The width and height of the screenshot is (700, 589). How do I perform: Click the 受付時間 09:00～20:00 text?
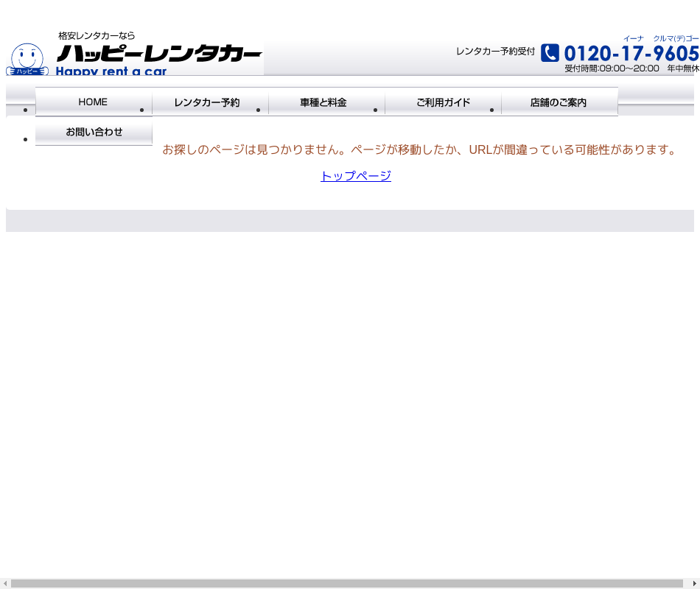[x=612, y=68]
